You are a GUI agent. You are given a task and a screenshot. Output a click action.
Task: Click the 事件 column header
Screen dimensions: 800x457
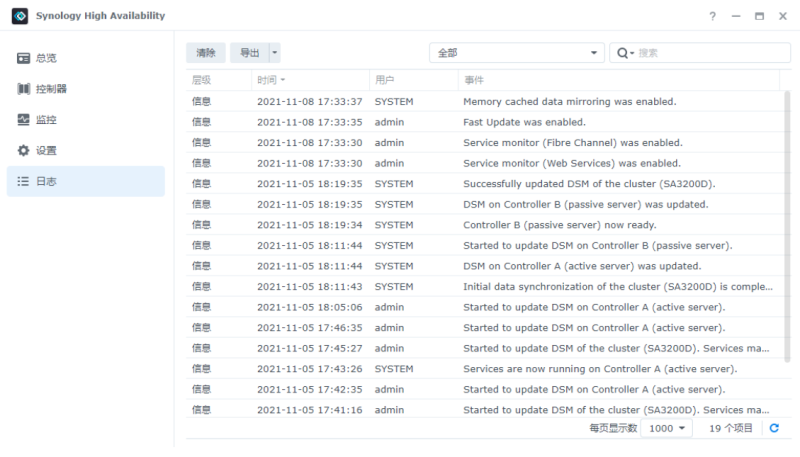pos(619,80)
